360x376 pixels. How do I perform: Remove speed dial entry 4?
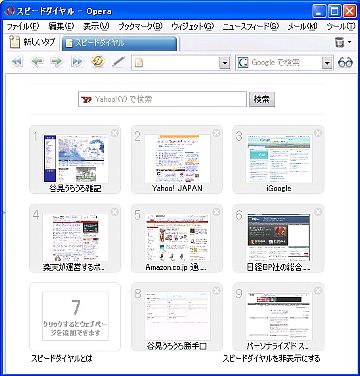(x=115, y=212)
